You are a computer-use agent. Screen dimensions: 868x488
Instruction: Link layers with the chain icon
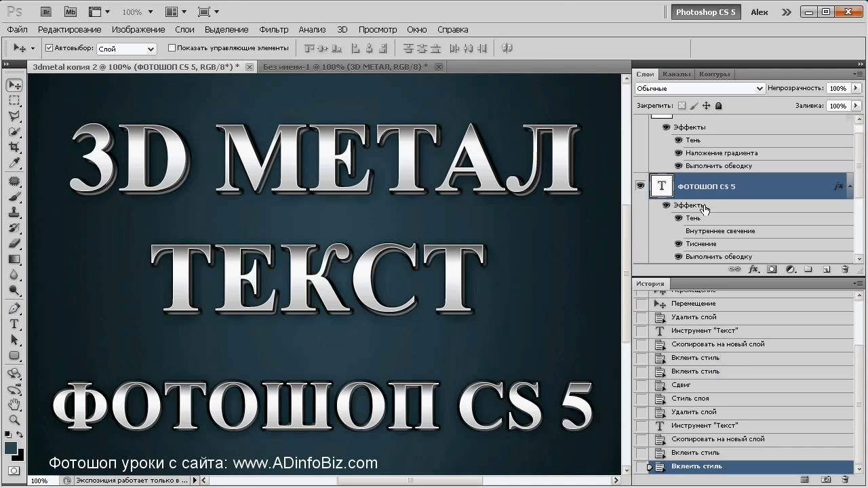[734, 269]
